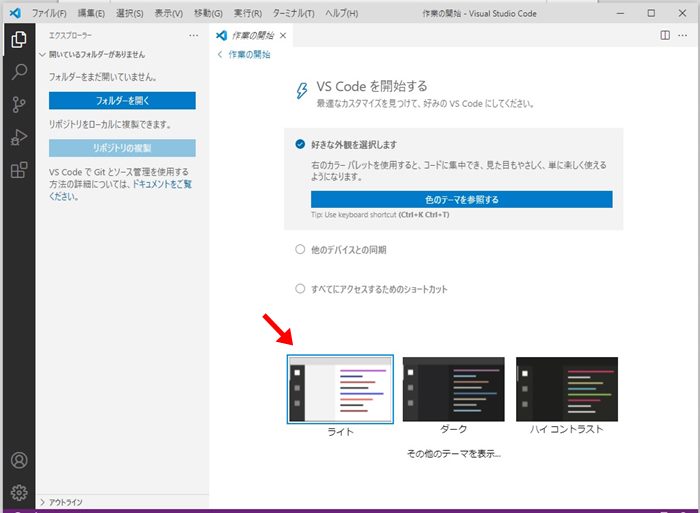This screenshot has height=513, width=700.
Task: Click フォルダーをまだ開いていません text
Action: tap(103, 77)
